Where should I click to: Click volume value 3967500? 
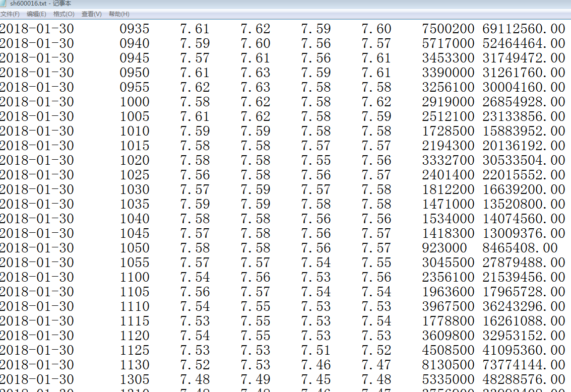448,306
